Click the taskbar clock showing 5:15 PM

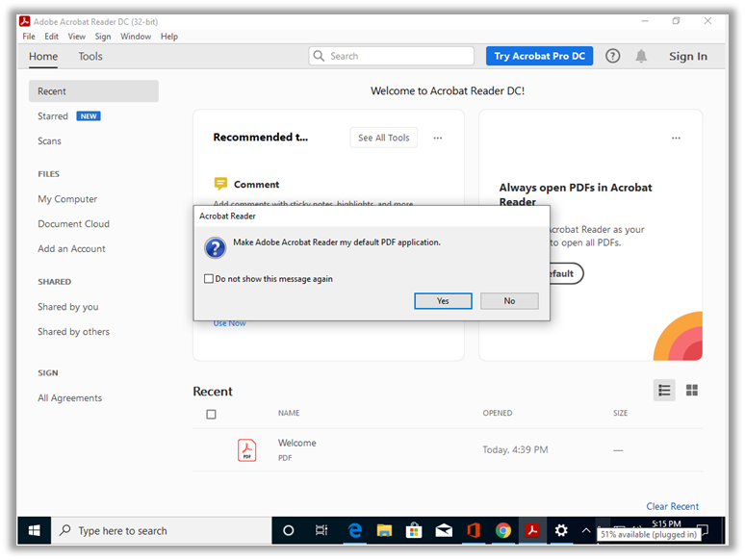click(x=666, y=523)
